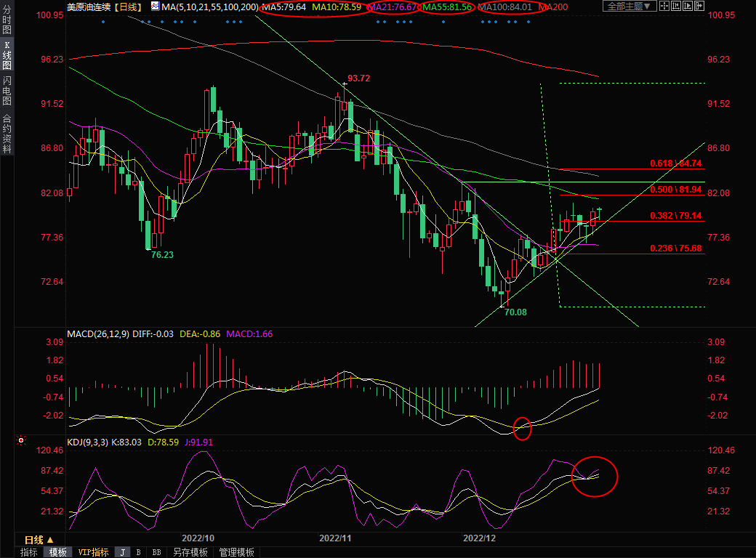Click the red sun marker near KDJ
Screen dimensions: 756x558
click(22, 440)
